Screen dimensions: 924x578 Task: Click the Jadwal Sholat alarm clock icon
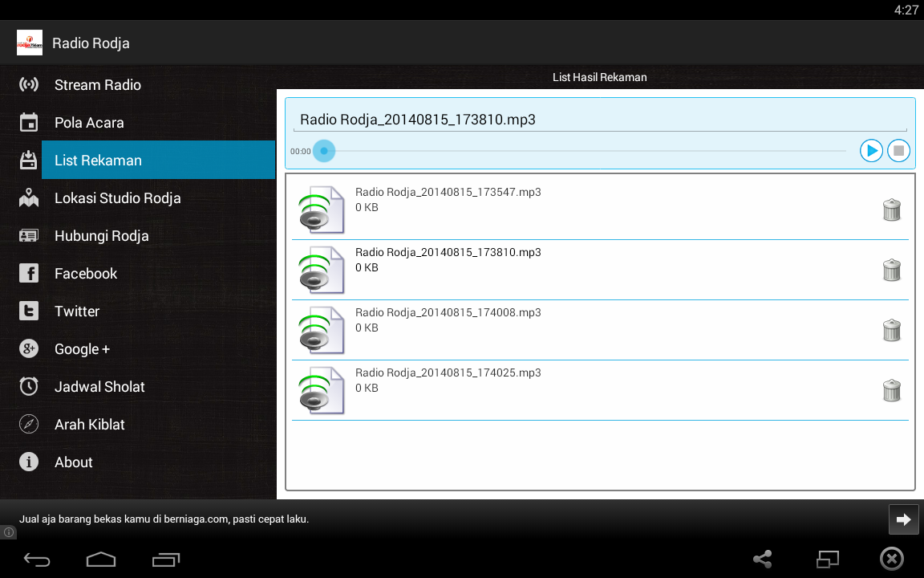click(28, 386)
